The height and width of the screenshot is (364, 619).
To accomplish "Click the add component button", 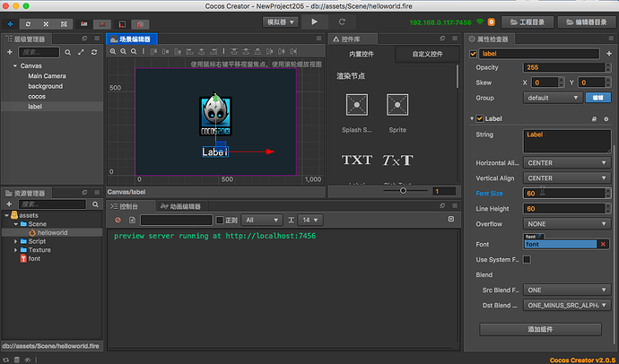I will [x=539, y=330].
